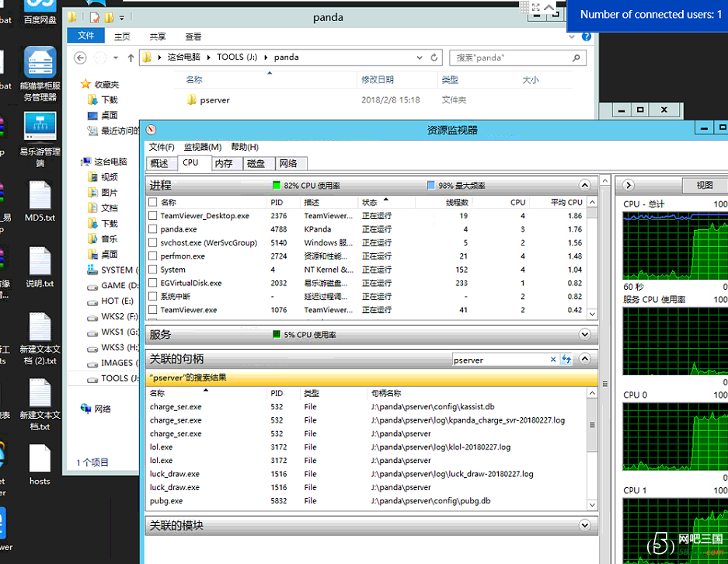
Task: Open 监视器(M) menu in Resource Monitor
Action: click(203, 147)
